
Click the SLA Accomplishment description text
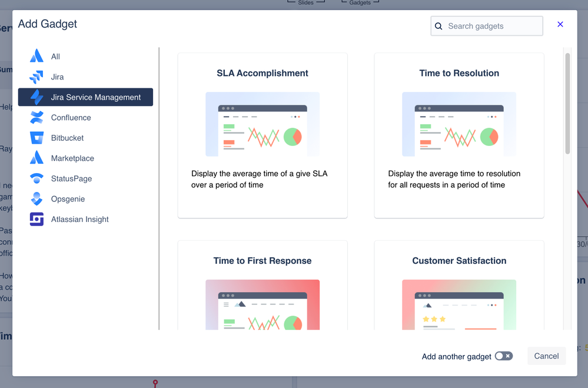pyautogui.click(x=259, y=180)
